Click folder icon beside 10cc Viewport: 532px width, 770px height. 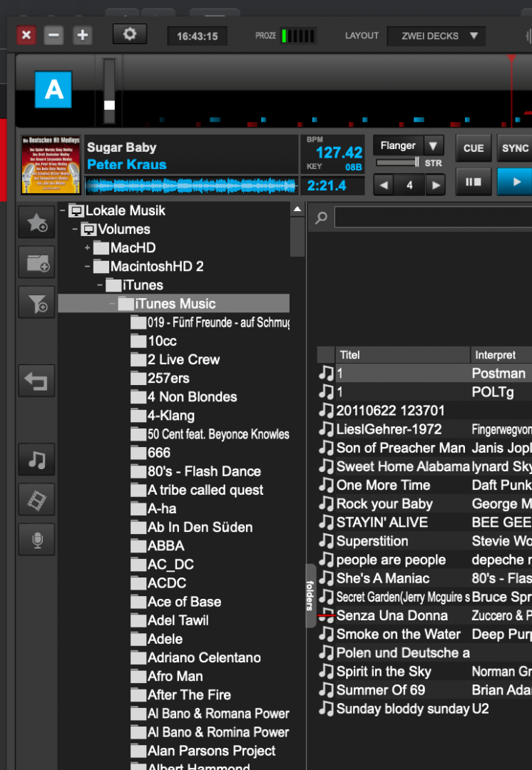(x=138, y=341)
